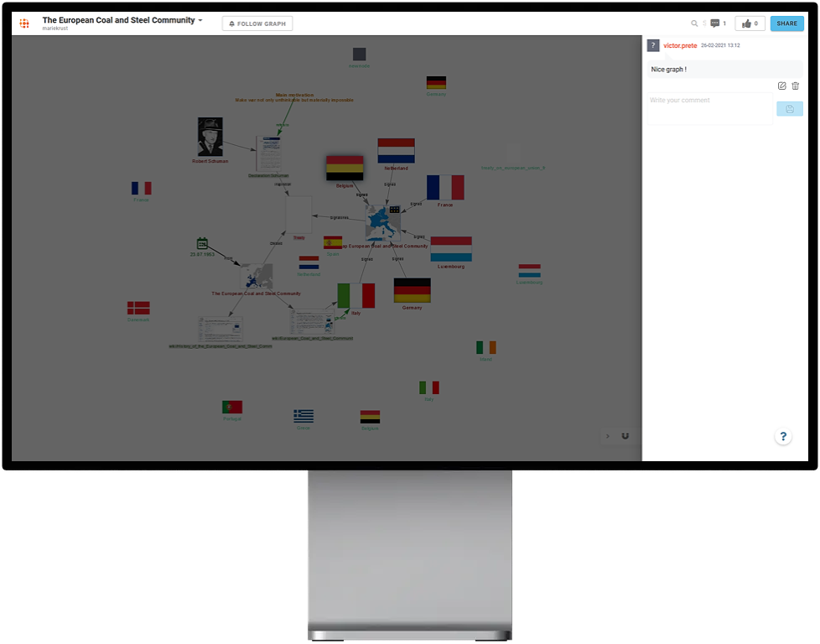Select the large Belgium flag linked to map
The height and width of the screenshot is (644, 820).
(345, 168)
